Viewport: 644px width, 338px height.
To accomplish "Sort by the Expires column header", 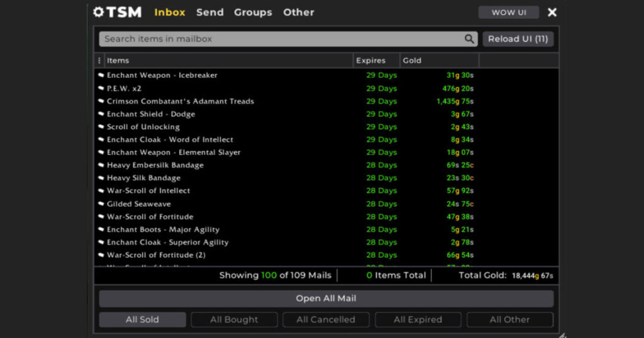I will point(376,61).
